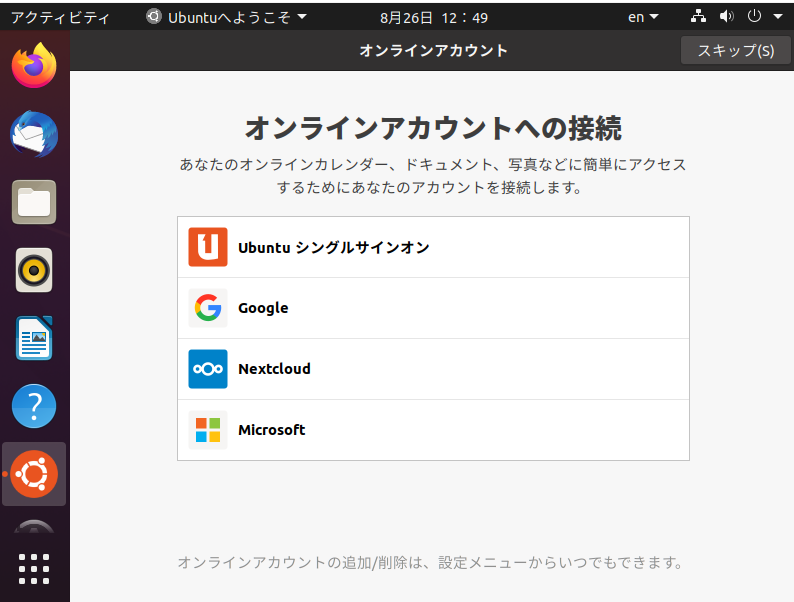
Task: Click the network status icon in top bar
Action: [x=698, y=17]
